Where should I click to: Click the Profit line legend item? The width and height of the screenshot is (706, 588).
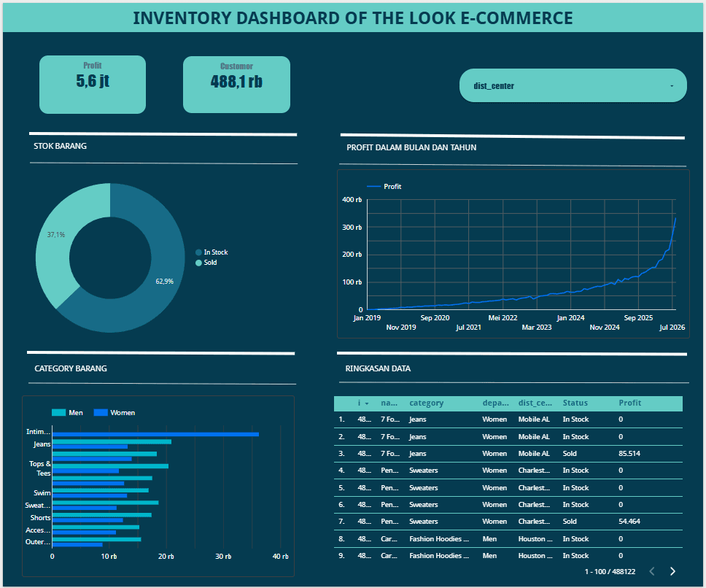(x=384, y=187)
